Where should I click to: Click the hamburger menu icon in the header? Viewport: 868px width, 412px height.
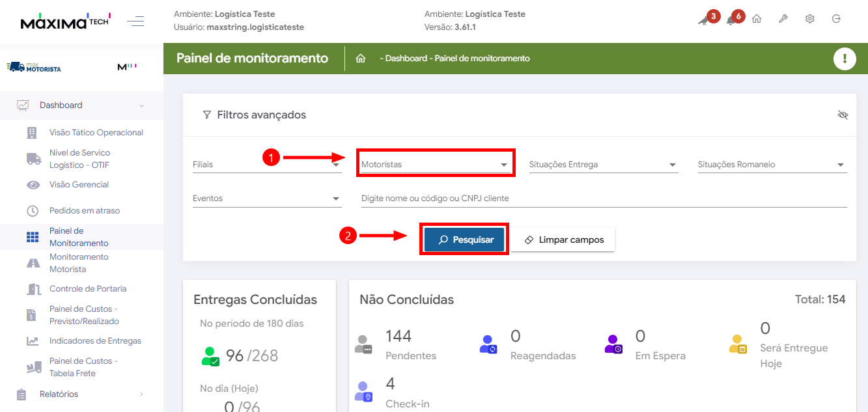[135, 21]
